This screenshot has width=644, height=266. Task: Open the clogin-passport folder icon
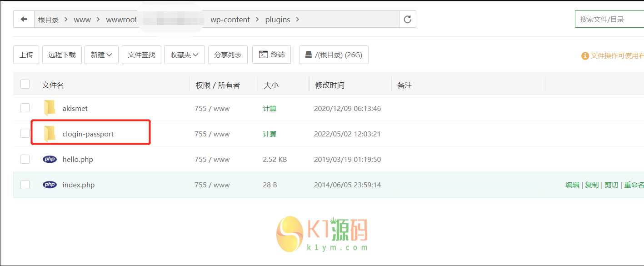tap(50, 134)
